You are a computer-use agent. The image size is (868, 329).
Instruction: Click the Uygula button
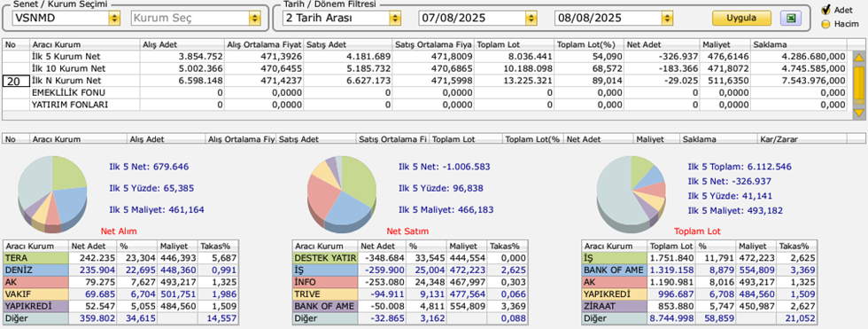(741, 19)
